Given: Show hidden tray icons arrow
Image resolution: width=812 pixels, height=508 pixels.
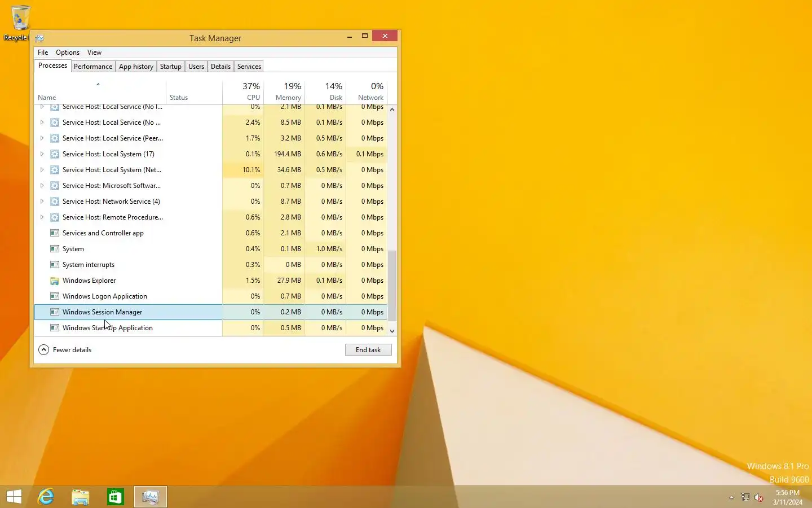Looking at the screenshot, I should point(731,497).
